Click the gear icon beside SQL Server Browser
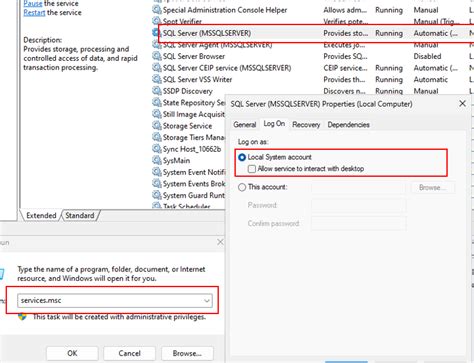The width and height of the screenshot is (474, 363). pyautogui.click(x=157, y=56)
